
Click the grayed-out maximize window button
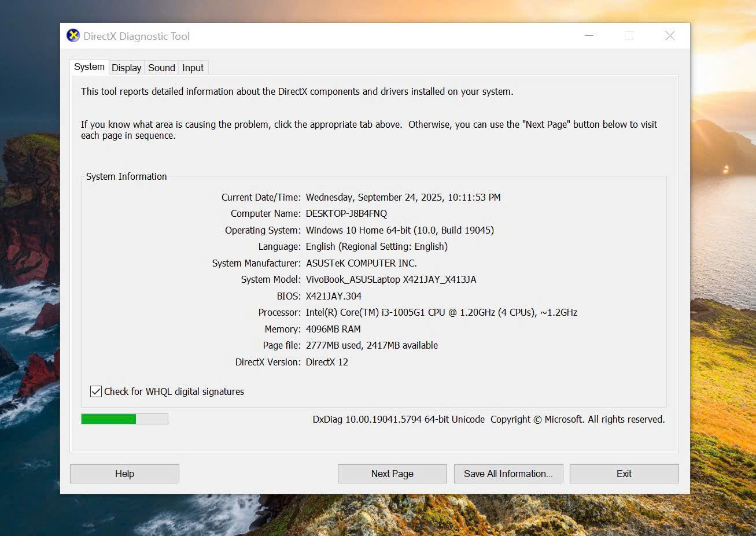[x=629, y=36]
